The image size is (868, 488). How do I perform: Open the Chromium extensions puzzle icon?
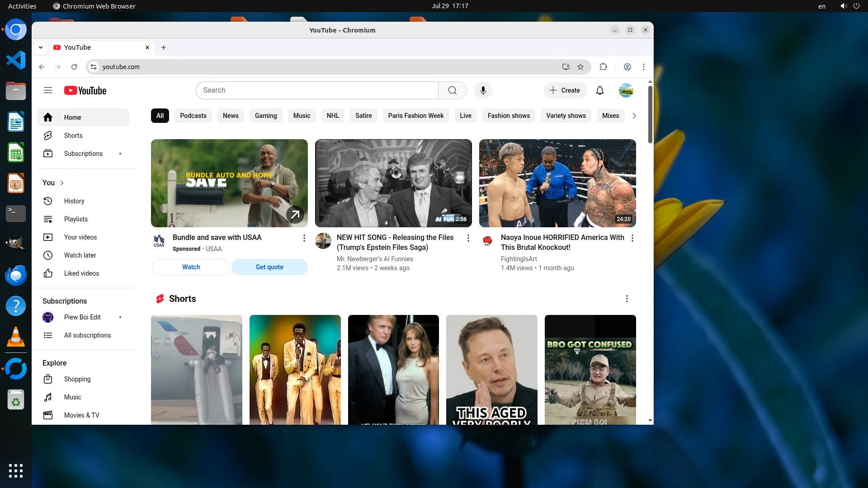[603, 67]
